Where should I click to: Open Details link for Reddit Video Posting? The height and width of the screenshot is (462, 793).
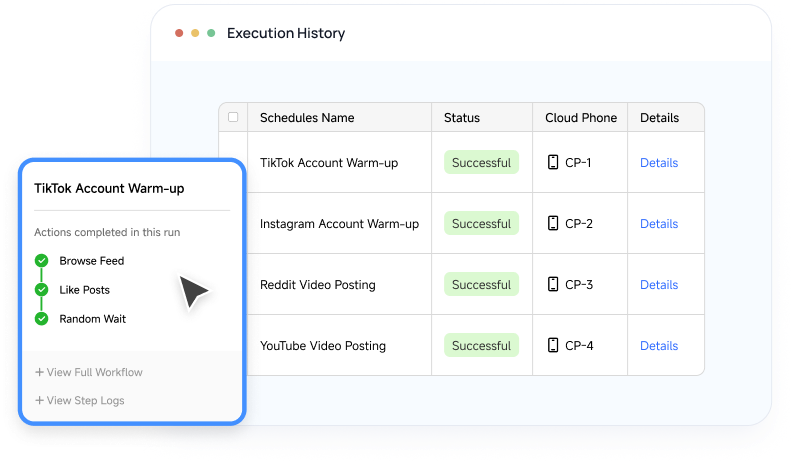click(x=659, y=285)
